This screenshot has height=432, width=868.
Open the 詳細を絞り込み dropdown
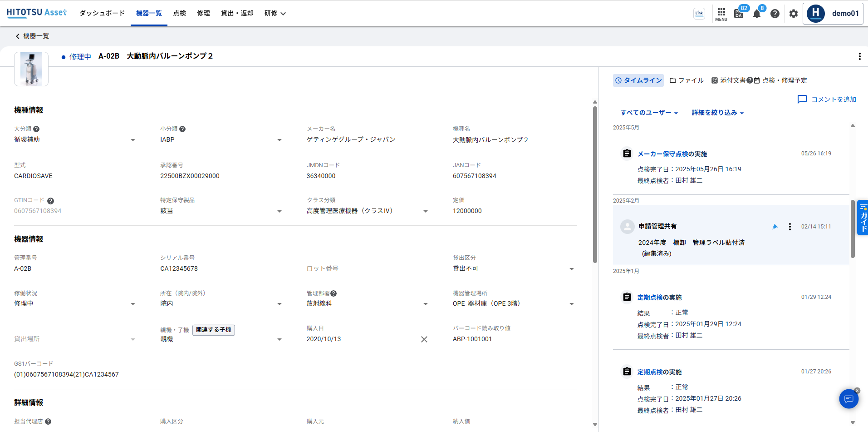pos(716,112)
